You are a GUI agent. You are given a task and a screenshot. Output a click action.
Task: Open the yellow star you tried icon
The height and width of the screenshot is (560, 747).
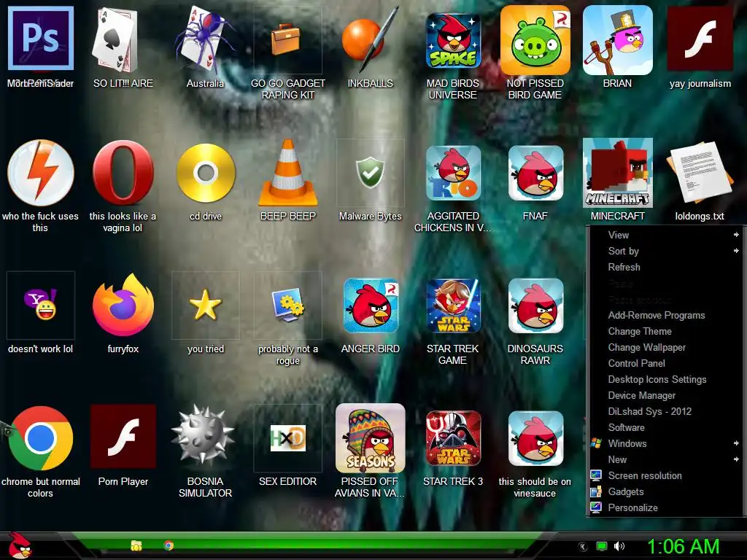(x=205, y=305)
